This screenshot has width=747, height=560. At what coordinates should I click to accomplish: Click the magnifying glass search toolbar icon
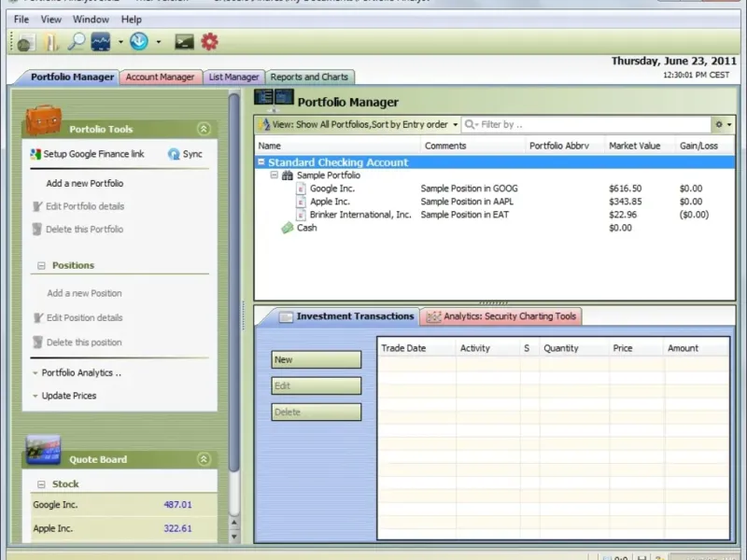77,42
